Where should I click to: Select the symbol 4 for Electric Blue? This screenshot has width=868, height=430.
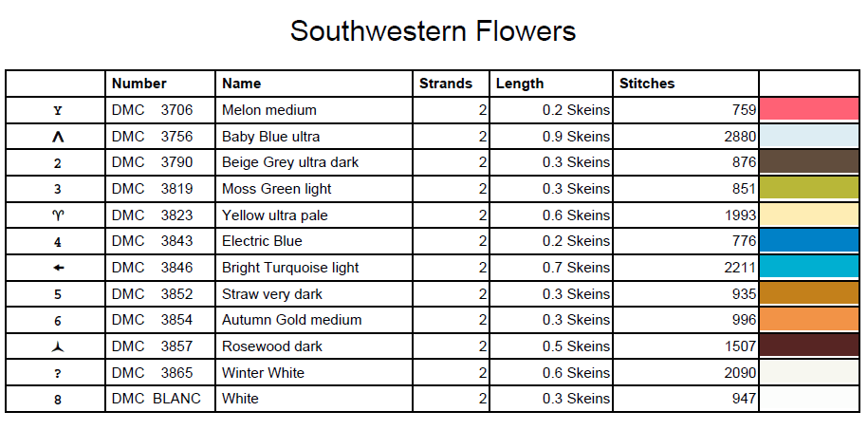pyautogui.click(x=58, y=242)
